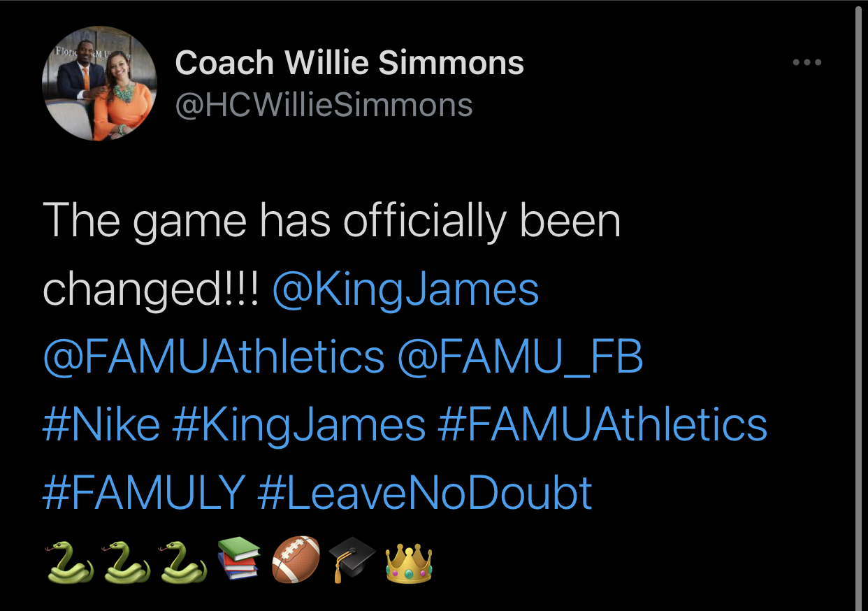Image resolution: width=868 pixels, height=611 pixels.
Task: Visit the @FAMUAthletics mention
Action: 214,357
